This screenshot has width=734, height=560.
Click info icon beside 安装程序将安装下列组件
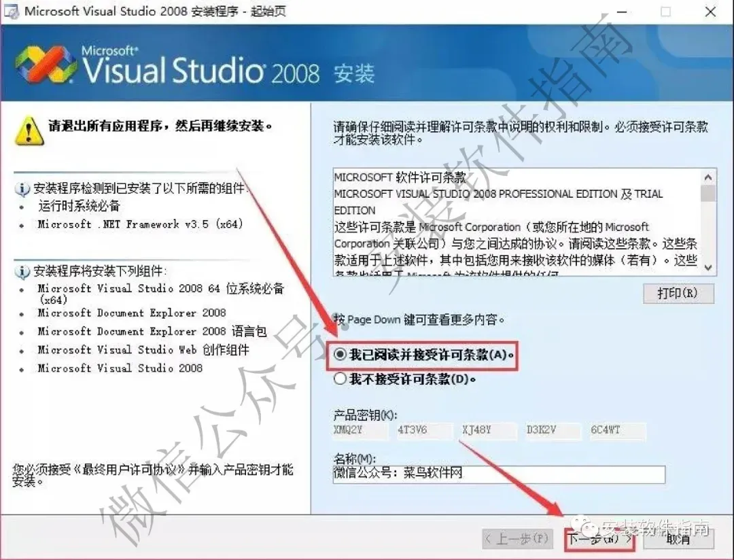(x=22, y=272)
